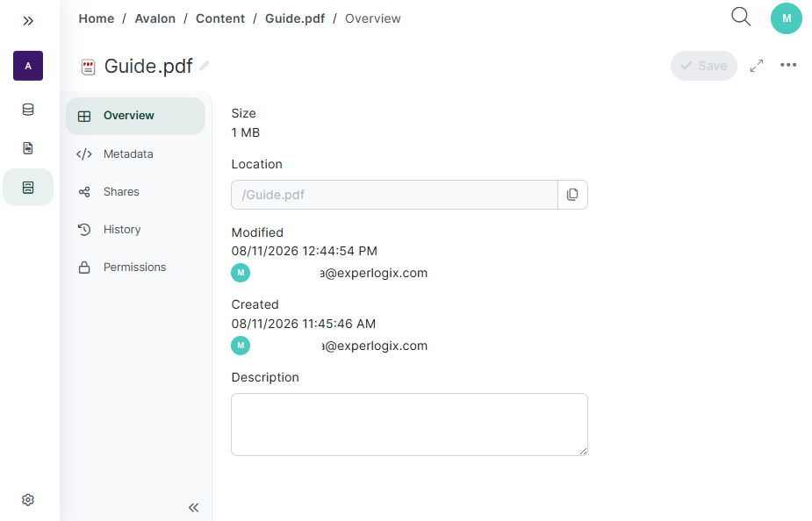Click the Modified date 08/11/2026 12:44:54 PM
This screenshot has height=521, width=812.
(x=305, y=251)
